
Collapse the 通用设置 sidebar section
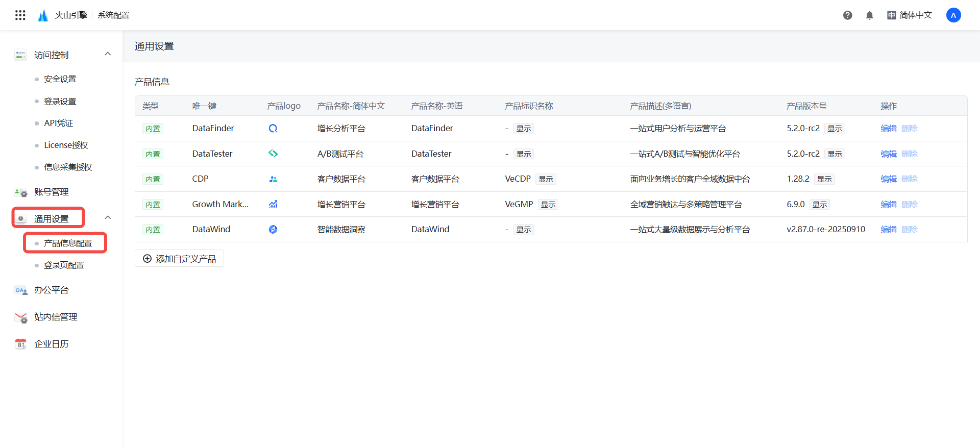tap(108, 218)
